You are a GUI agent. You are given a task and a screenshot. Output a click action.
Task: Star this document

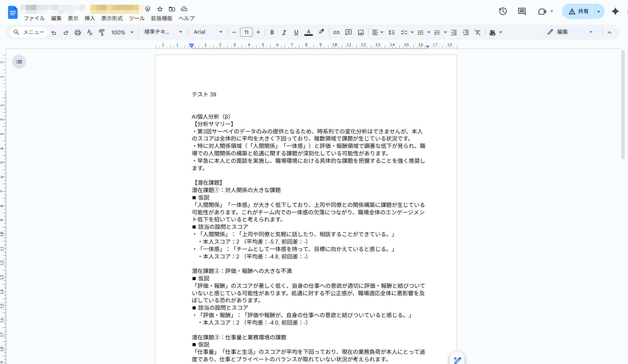click(x=160, y=9)
